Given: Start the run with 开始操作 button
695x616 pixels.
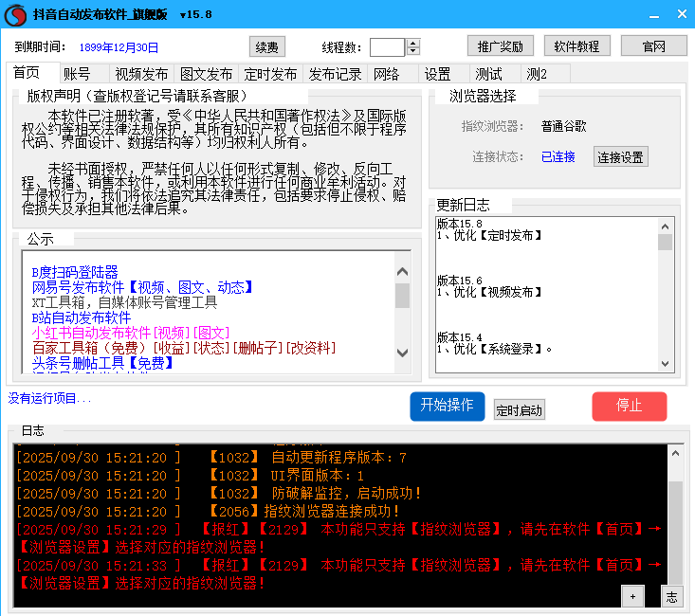Looking at the screenshot, I should point(447,406).
